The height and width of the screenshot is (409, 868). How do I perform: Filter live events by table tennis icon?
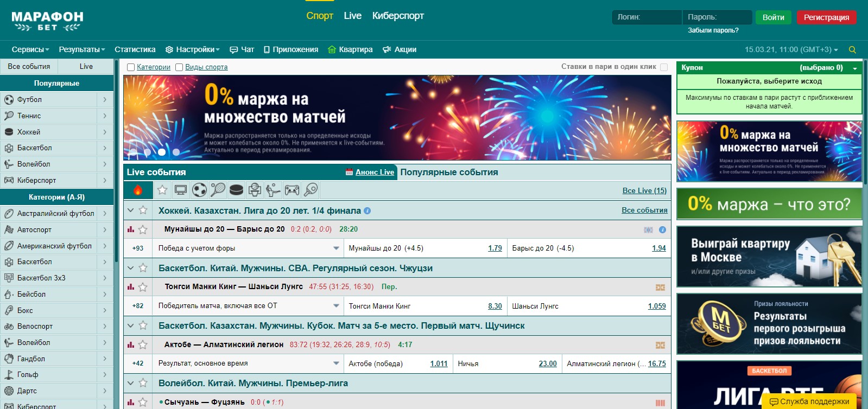point(311,190)
